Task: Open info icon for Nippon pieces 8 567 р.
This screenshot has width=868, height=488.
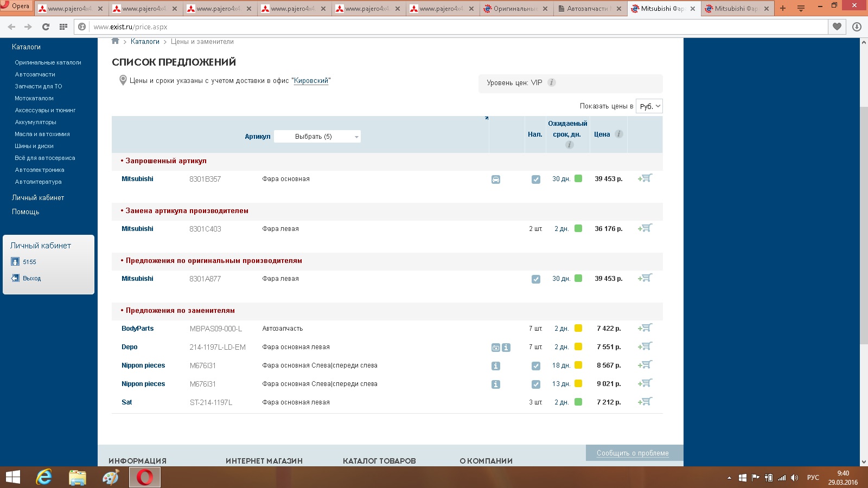Action: pos(496,366)
